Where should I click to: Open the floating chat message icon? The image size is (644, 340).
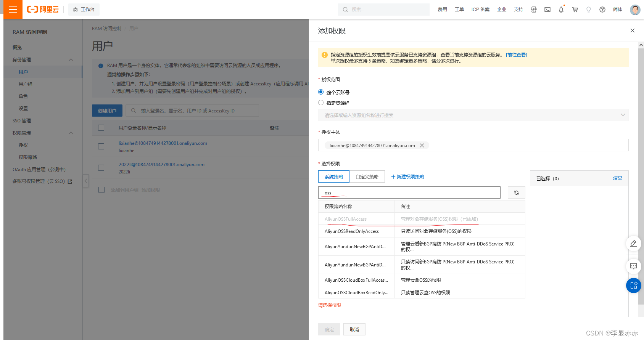[633, 266]
